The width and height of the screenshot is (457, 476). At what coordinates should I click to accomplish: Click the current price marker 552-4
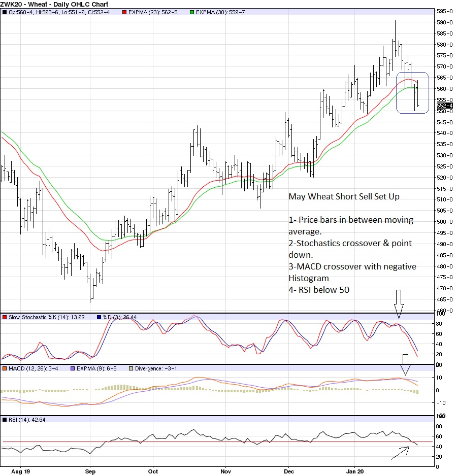click(445, 106)
